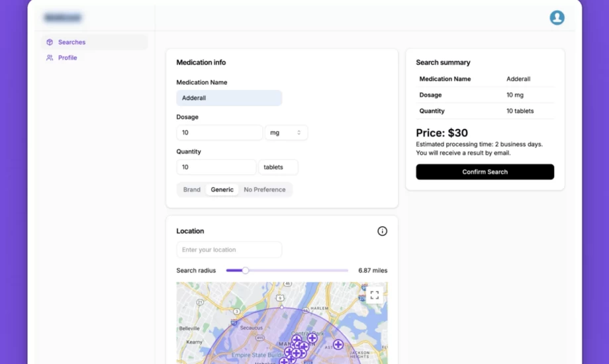The image size is (609, 364).
Task: Focus the Medication Name field with Adderall
Action: 229,98
